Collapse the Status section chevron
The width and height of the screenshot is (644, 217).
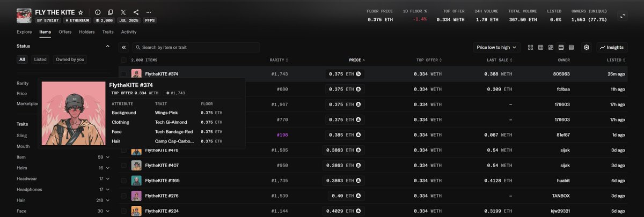(x=107, y=46)
